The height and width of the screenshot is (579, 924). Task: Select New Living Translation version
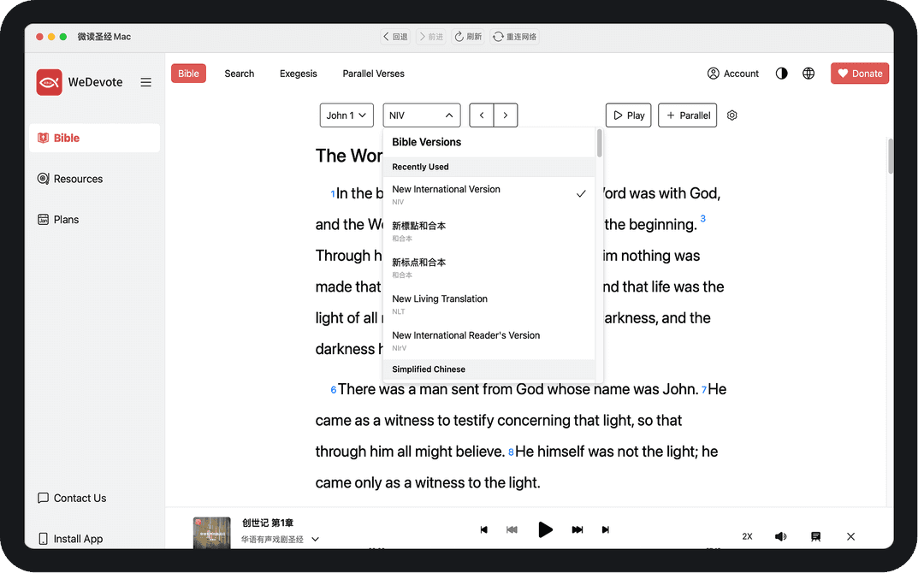click(x=440, y=304)
